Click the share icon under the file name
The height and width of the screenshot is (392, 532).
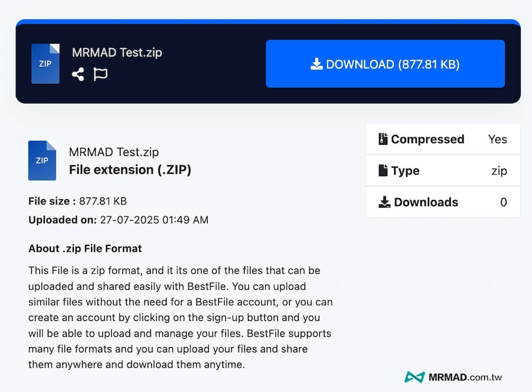point(78,74)
